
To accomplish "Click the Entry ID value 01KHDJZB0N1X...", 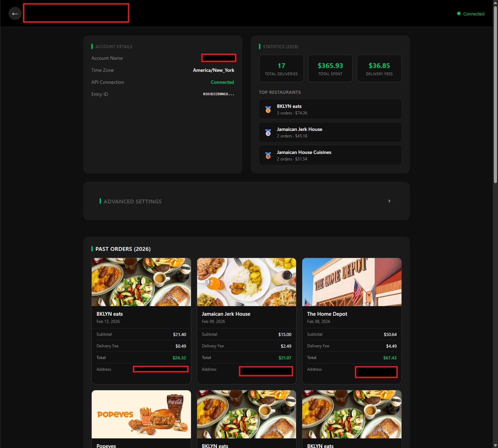I will tap(218, 94).
